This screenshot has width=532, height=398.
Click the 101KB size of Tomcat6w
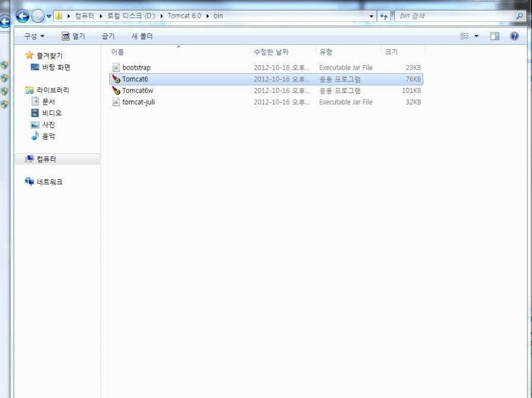[x=411, y=90]
